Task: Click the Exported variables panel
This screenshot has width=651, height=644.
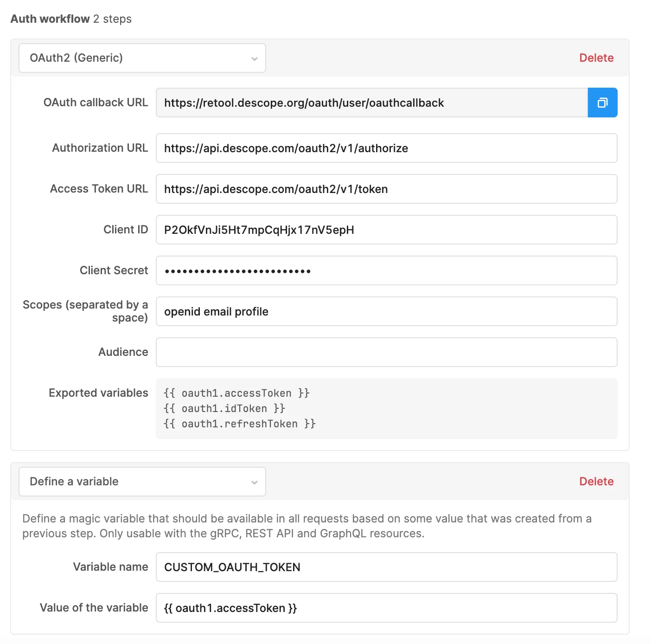Action: coord(387,408)
